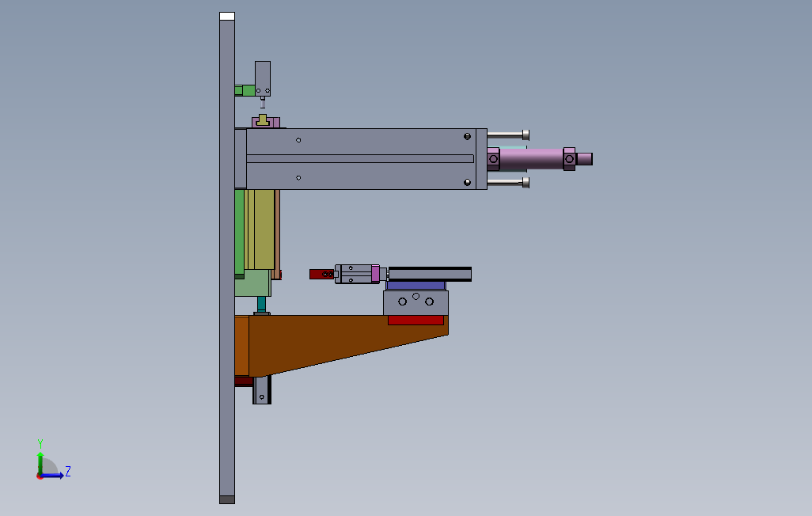Click the blue Z axis of the triad
The width and height of the screenshot is (812, 516).
coord(52,475)
